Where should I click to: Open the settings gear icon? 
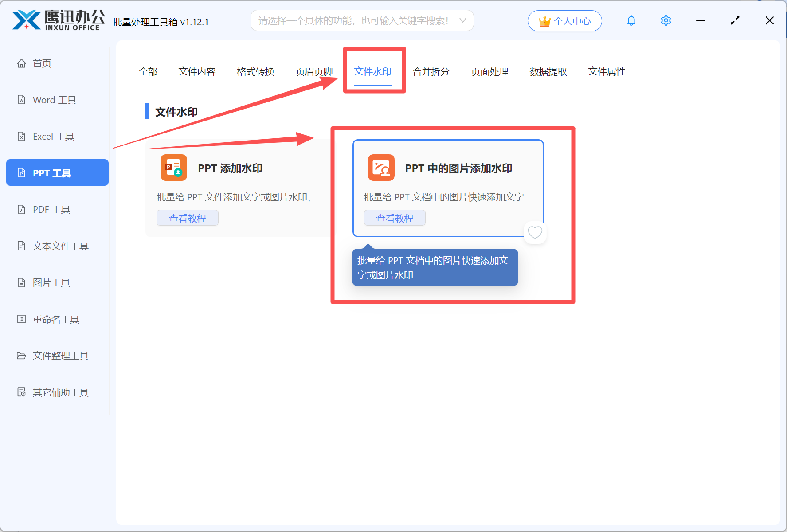coord(666,20)
